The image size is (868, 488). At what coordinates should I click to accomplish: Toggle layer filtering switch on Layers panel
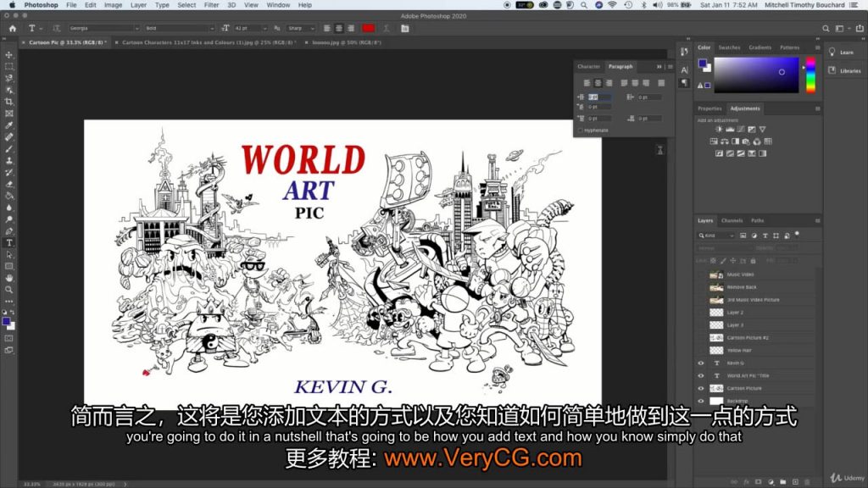pos(797,234)
